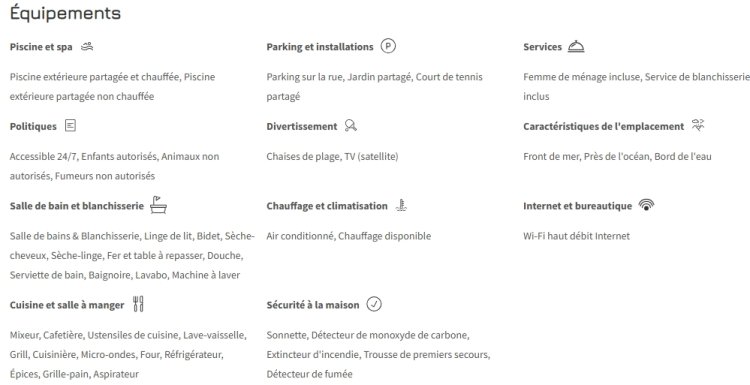Click the Wi-Fi haut débit Internet text
The width and height of the screenshot is (750, 385).
576,236
